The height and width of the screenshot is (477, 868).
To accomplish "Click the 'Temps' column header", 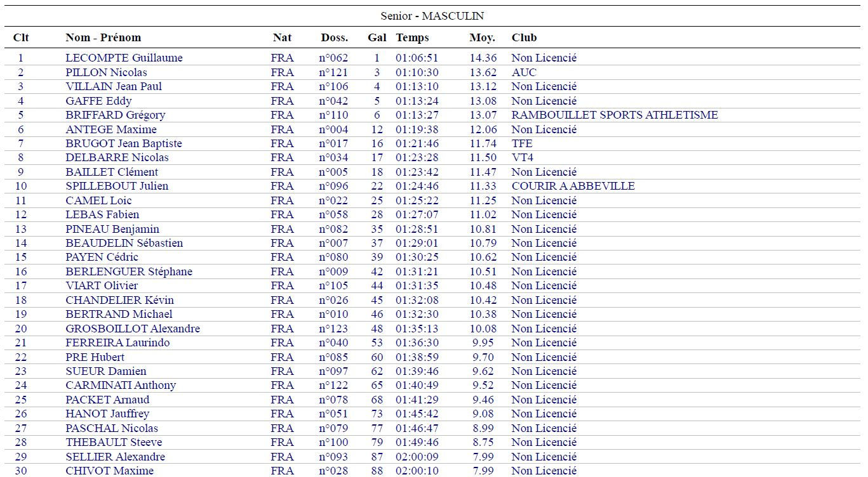I will coord(413,37).
